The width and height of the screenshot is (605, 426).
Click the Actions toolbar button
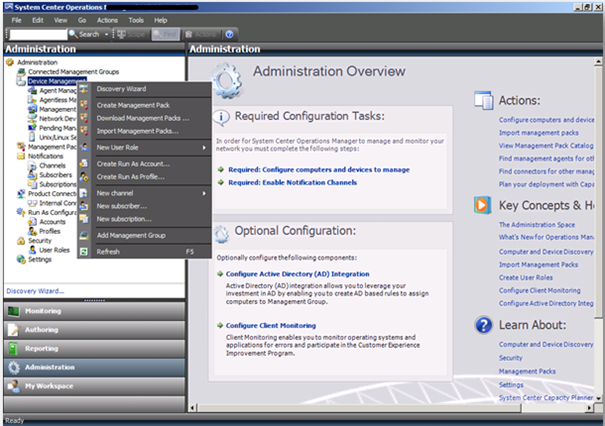click(201, 34)
